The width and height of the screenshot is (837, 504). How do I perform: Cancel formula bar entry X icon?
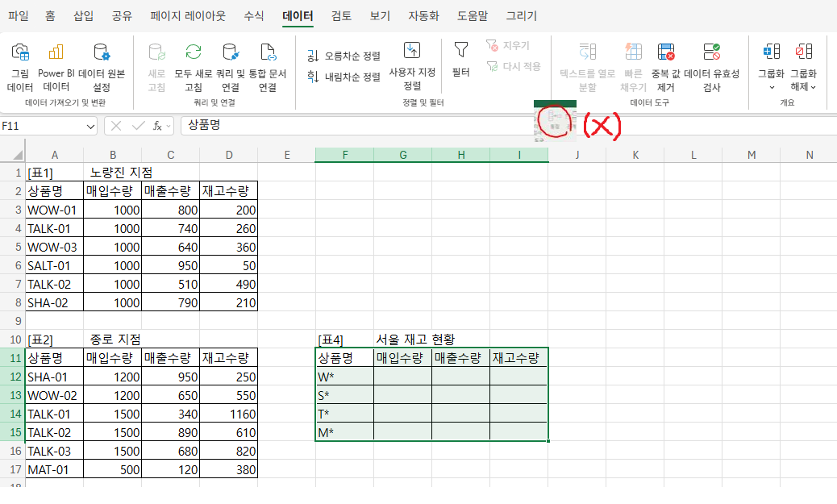coord(116,126)
